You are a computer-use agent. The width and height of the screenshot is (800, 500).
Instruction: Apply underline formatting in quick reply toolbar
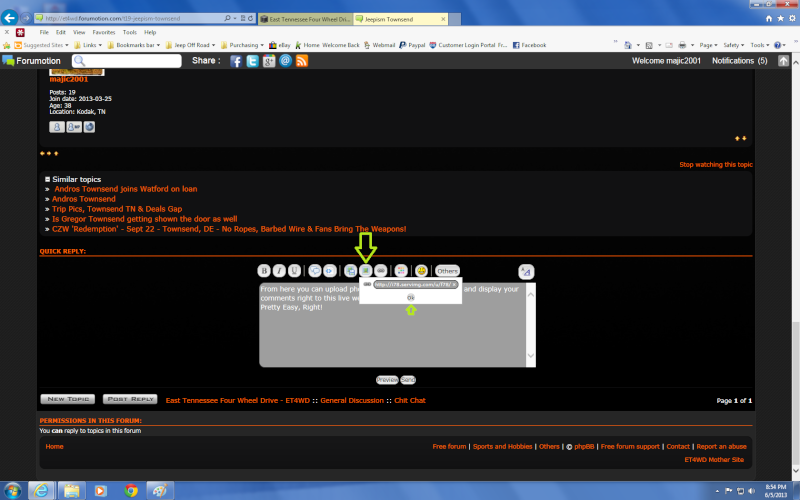294,271
